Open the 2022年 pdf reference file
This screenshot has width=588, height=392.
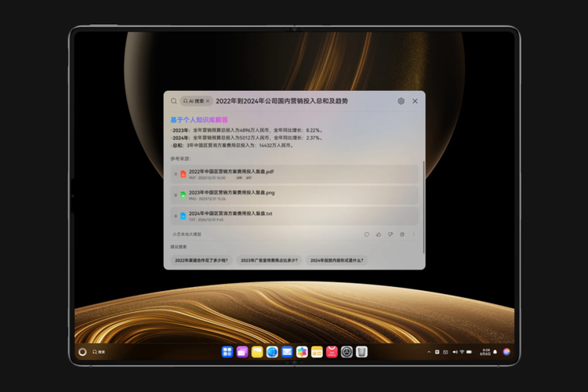click(294, 174)
